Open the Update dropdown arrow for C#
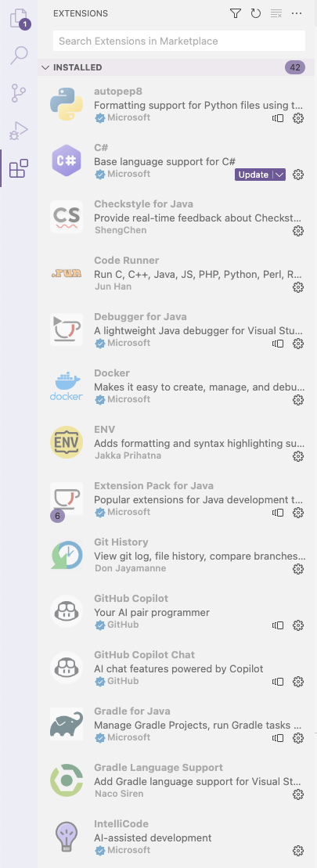Viewport: 317px width, 868px height. click(279, 175)
